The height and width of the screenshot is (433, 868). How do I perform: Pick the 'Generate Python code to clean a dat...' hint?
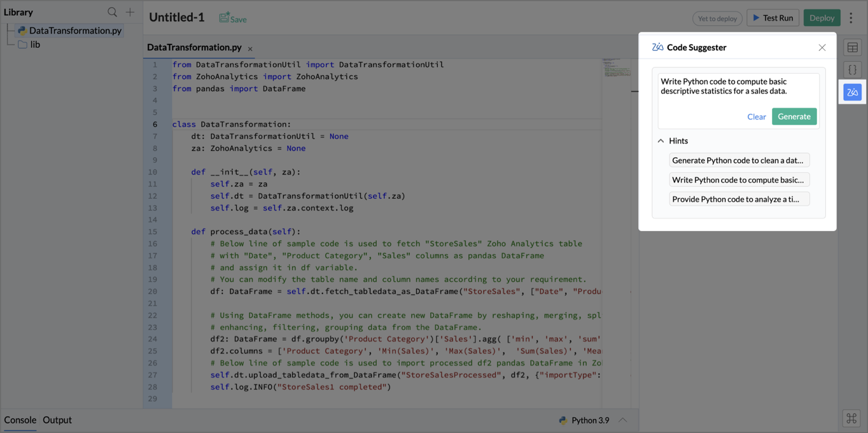point(739,160)
